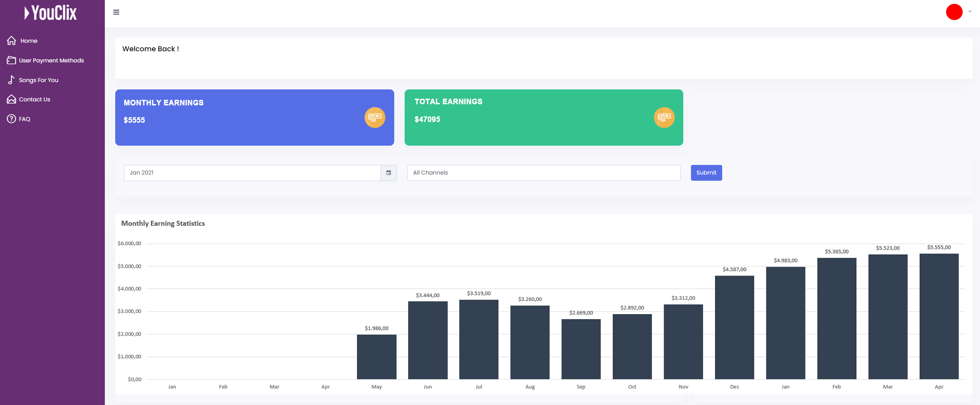Click the Oct bar labeled $2.892,00
This screenshot has height=405, width=980.
(x=632, y=347)
